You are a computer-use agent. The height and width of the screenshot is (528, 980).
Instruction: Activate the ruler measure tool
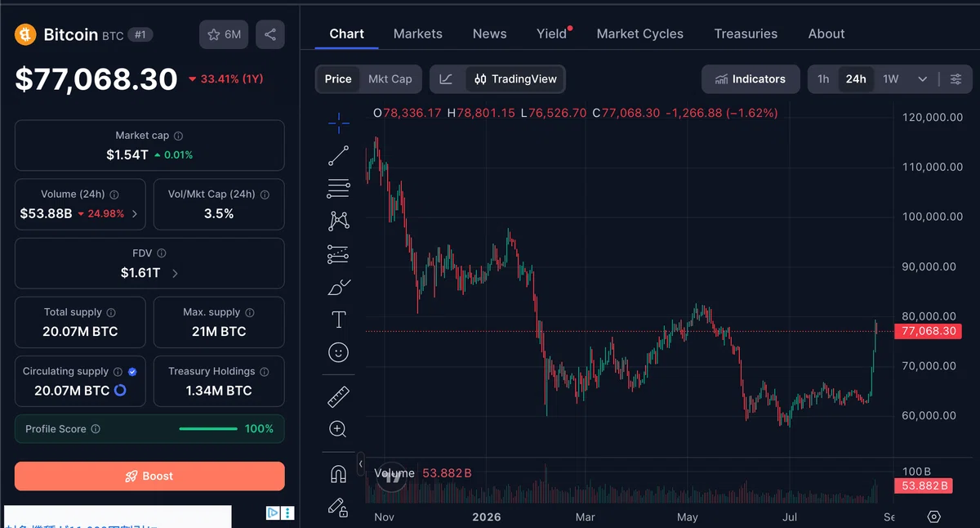click(338, 396)
